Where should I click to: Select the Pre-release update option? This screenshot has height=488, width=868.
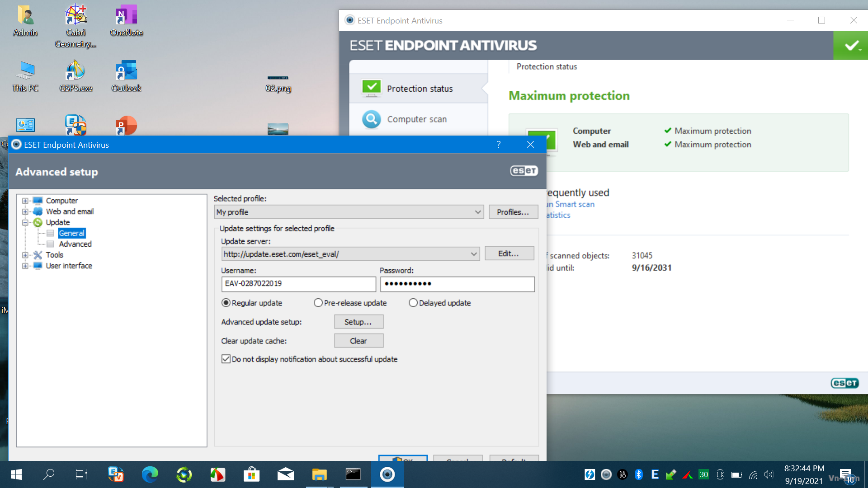point(318,303)
